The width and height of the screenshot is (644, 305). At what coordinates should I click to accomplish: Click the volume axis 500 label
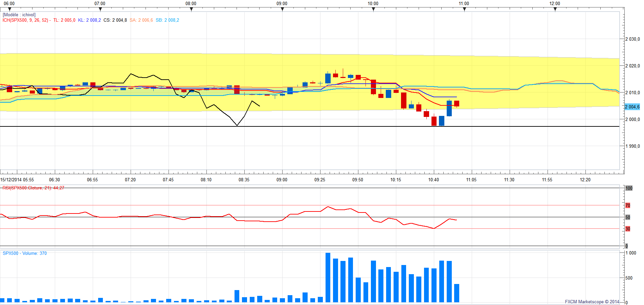click(629, 278)
